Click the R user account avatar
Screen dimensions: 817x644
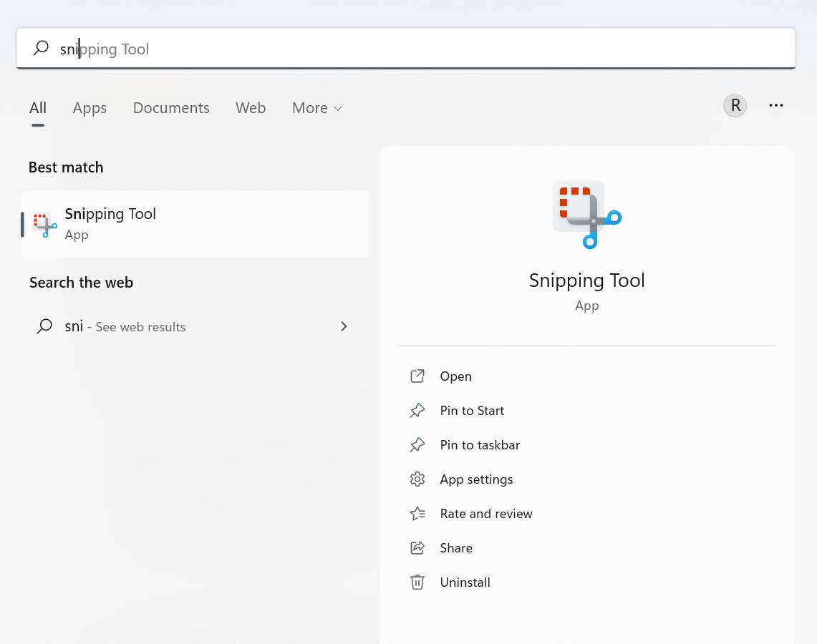coord(735,105)
